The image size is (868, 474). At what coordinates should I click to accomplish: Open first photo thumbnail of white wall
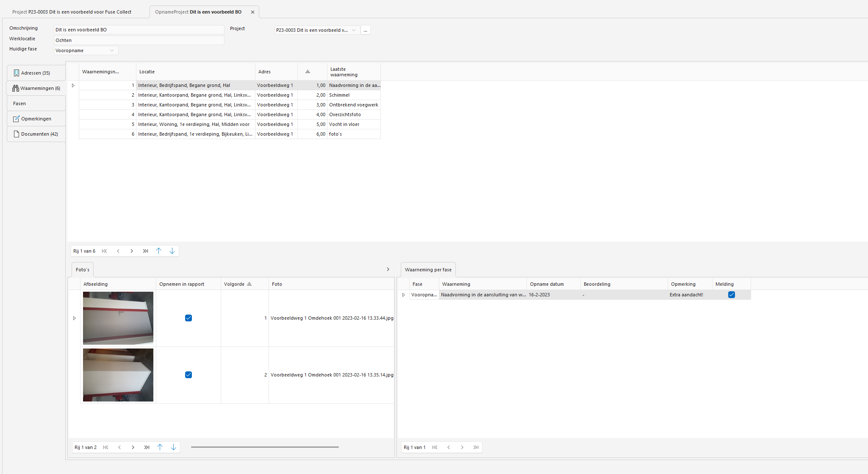coord(118,318)
